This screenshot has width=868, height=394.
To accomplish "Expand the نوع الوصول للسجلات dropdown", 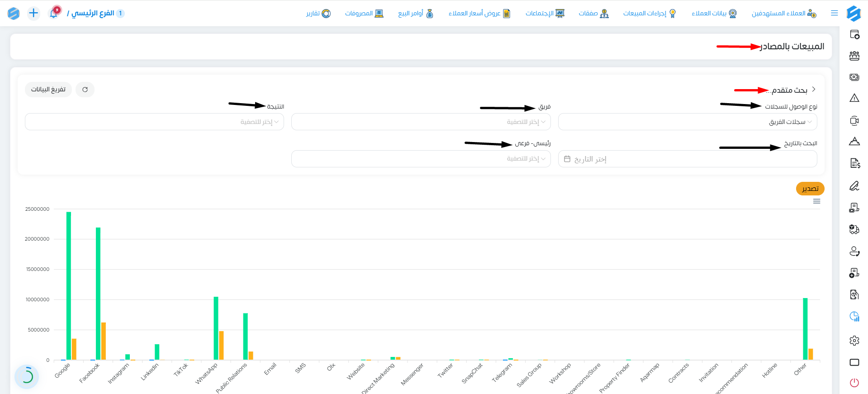I will point(688,122).
